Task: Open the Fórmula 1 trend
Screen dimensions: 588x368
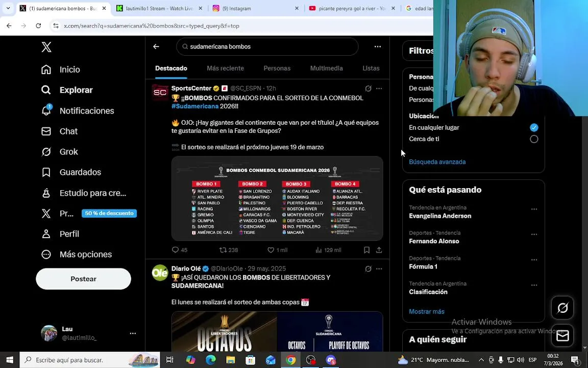Action: (x=423, y=267)
